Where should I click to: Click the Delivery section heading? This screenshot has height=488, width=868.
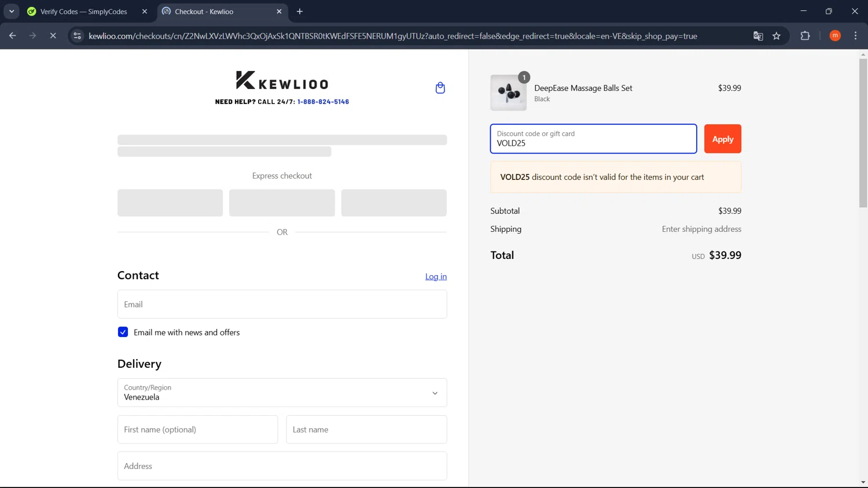coord(139,364)
